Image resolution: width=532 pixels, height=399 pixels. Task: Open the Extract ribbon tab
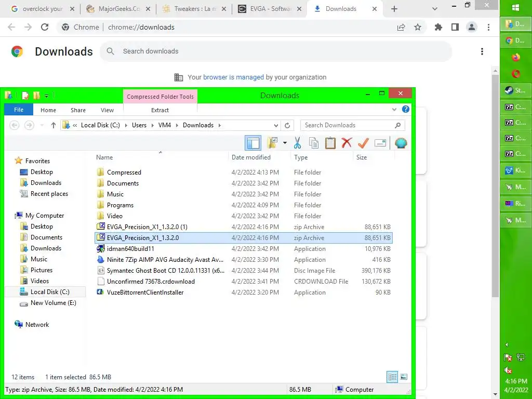(160, 110)
